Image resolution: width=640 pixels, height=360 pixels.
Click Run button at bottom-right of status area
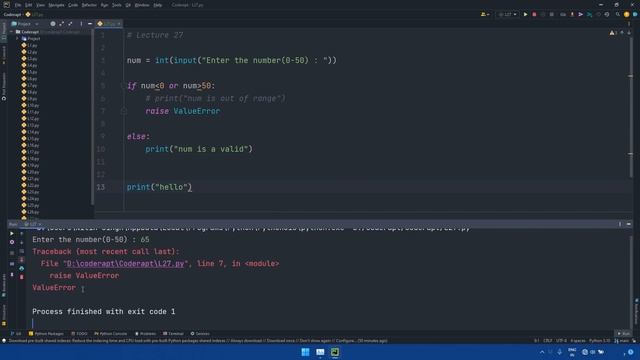click(x=623, y=333)
